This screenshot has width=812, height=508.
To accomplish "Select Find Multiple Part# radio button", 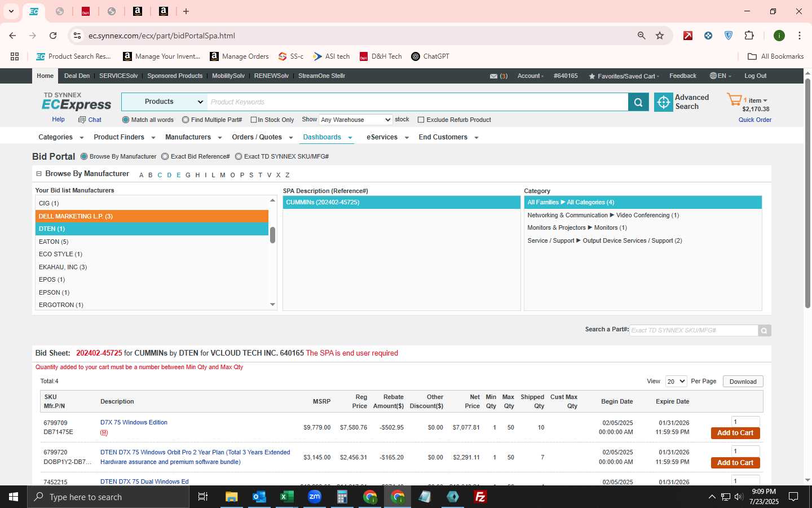I will point(186,120).
